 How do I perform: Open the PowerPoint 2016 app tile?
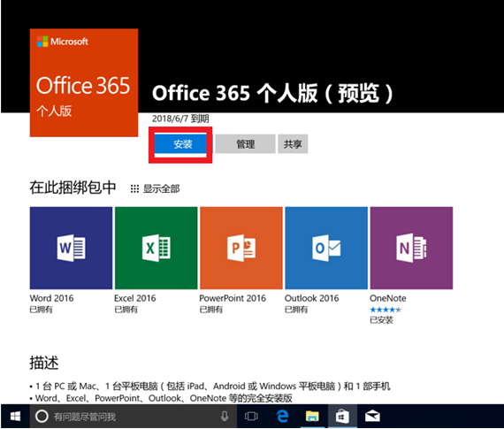(241, 248)
